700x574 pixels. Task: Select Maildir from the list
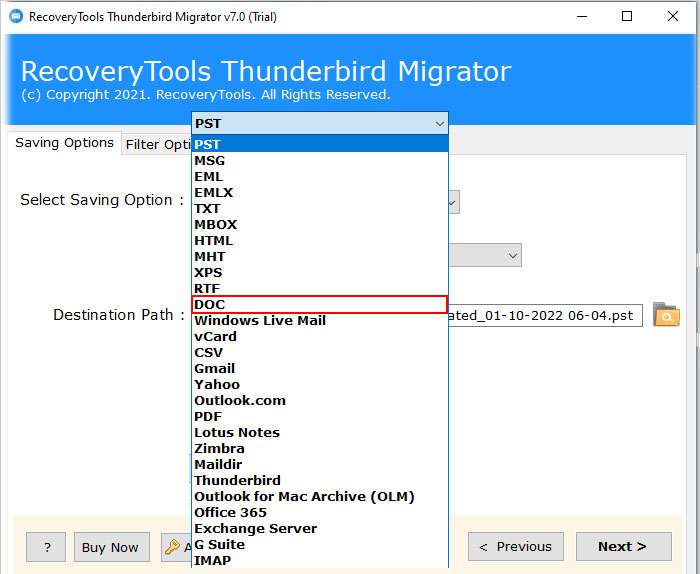[320, 465]
